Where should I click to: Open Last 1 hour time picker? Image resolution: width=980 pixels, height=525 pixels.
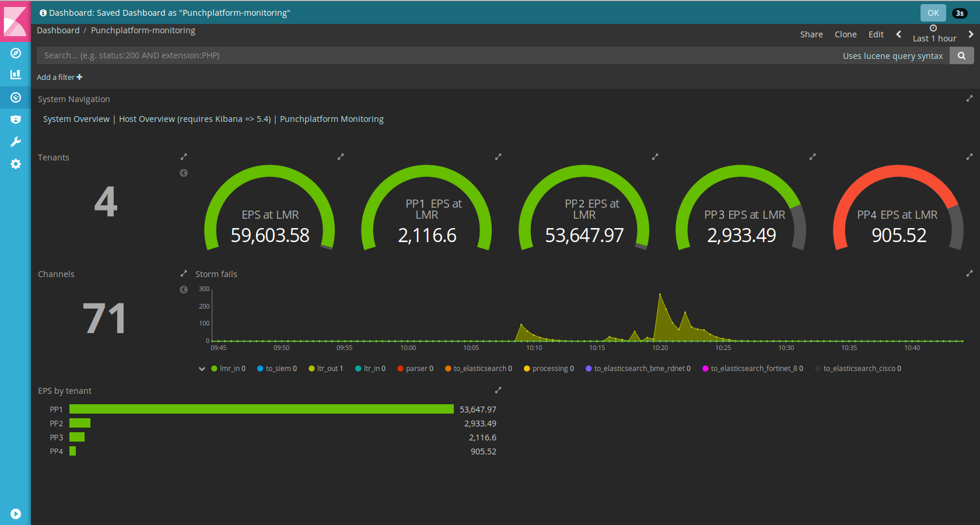pyautogui.click(x=934, y=34)
